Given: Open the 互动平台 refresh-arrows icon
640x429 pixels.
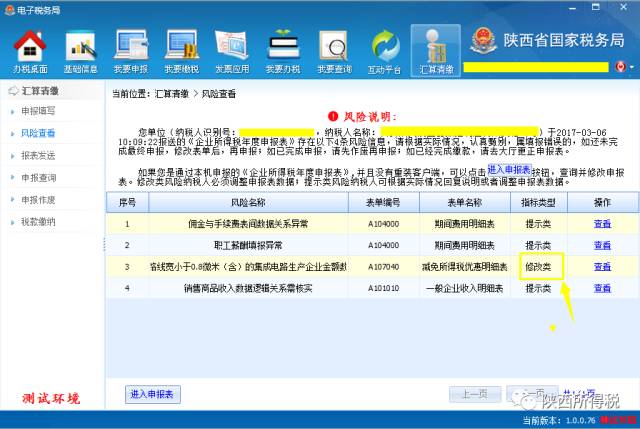Looking at the screenshot, I should tap(384, 51).
